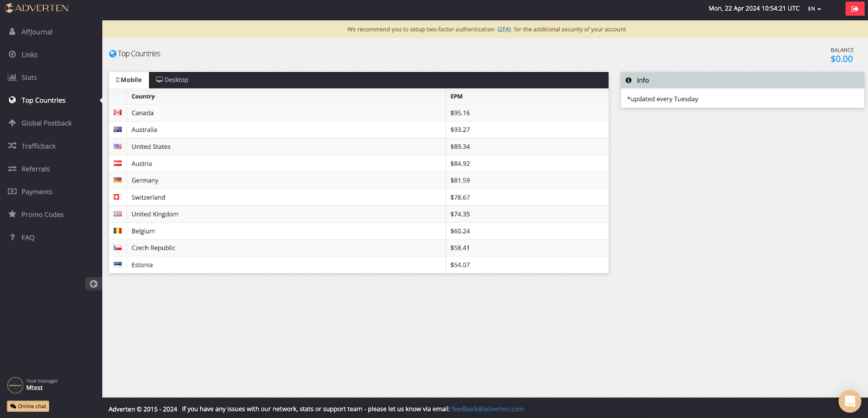Click the Austria flag icon

(118, 163)
